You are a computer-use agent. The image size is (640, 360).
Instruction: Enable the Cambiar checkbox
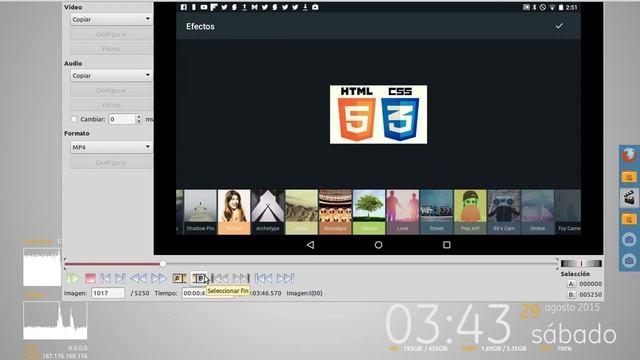[x=74, y=119]
